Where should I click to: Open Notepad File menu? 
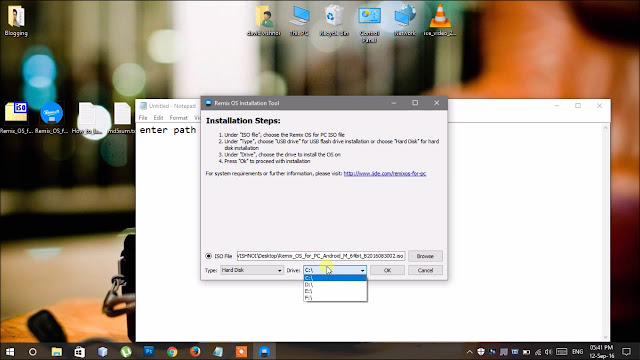(x=143, y=118)
